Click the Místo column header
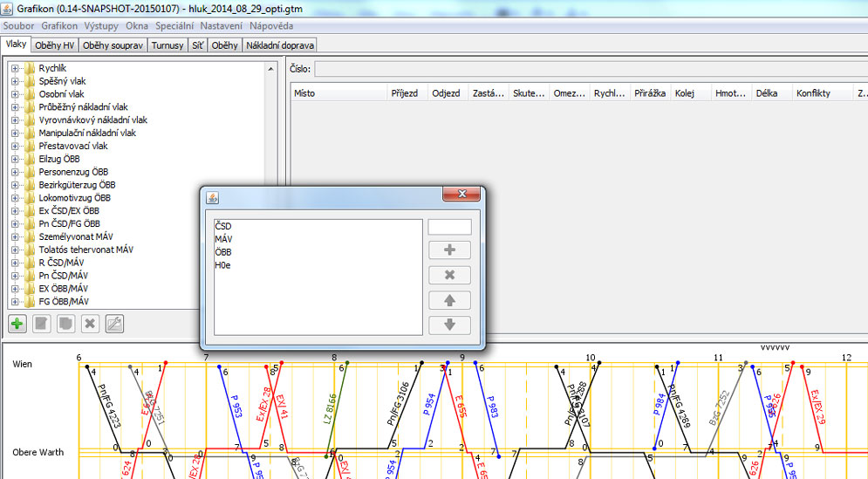Viewport: 868px width, 479px height. 338,93
